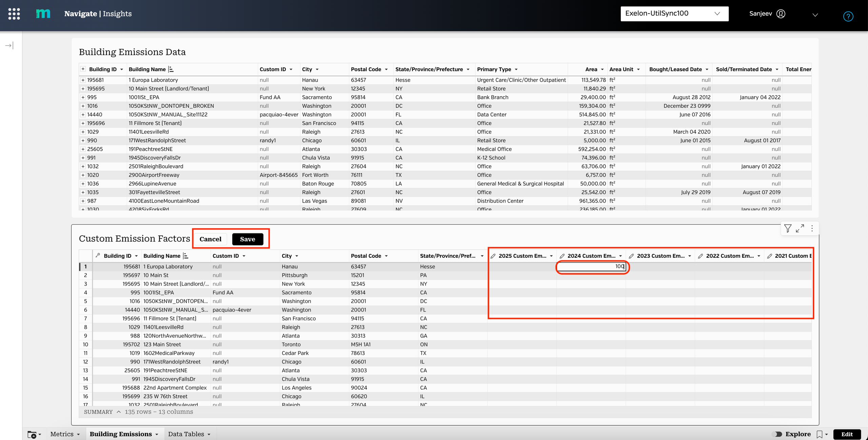This screenshot has height=440, width=868.
Task: Click the Navigate | Insights title
Action: (x=98, y=14)
